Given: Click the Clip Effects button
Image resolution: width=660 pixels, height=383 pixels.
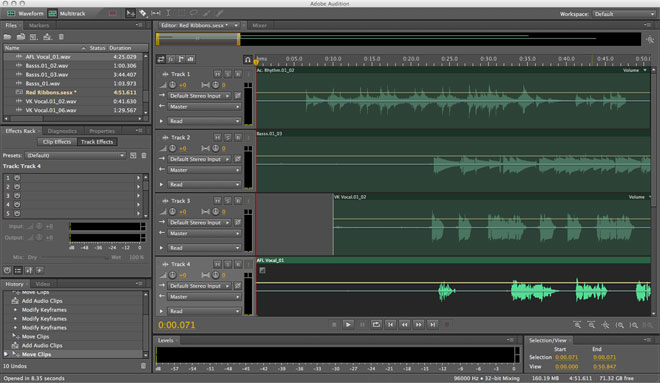Looking at the screenshot, I should (x=57, y=142).
